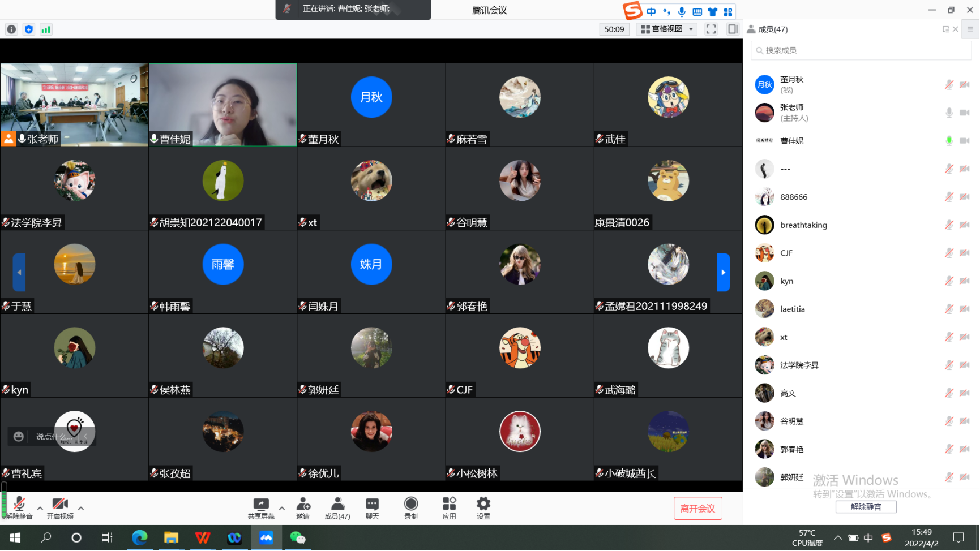
Task: Open meeting settings gear
Action: [x=483, y=507]
